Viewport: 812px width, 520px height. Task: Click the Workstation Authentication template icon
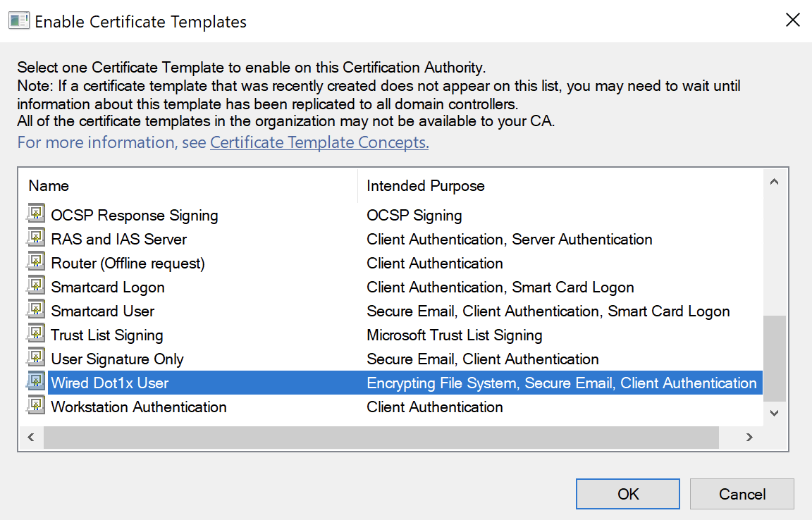tap(36, 407)
